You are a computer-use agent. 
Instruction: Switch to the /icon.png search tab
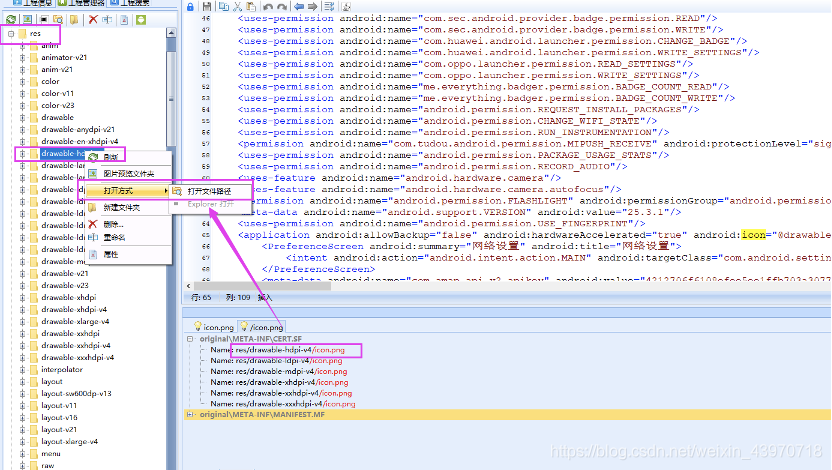(x=262, y=327)
